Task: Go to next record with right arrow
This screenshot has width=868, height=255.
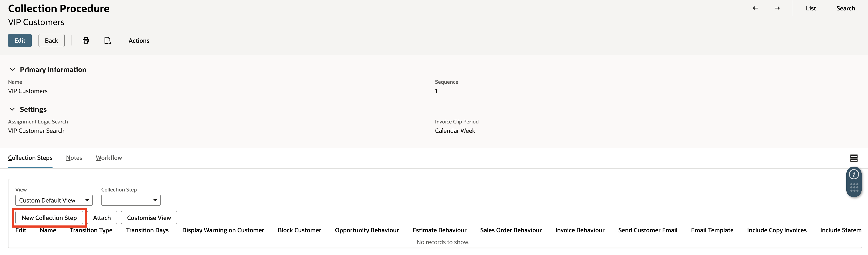Action: click(x=777, y=8)
